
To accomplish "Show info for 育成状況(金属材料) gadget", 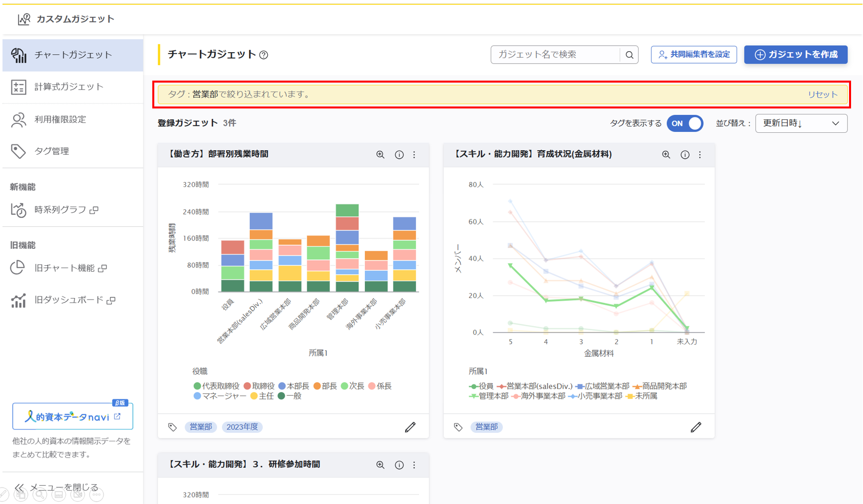I will pos(685,155).
